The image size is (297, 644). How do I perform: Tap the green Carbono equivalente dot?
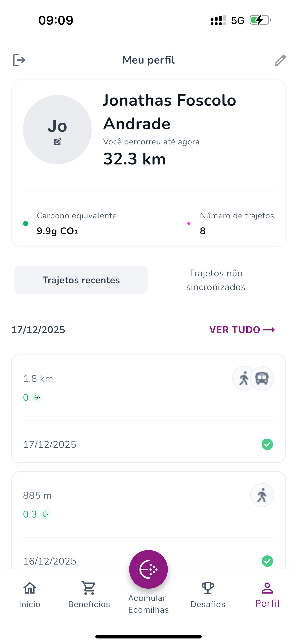point(26,223)
